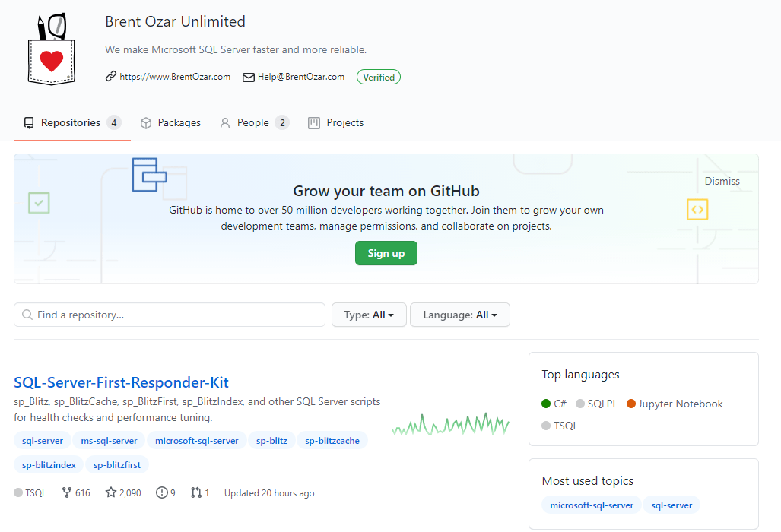Click the green Sign up button

pyautogui.click(x=386, y=253)
